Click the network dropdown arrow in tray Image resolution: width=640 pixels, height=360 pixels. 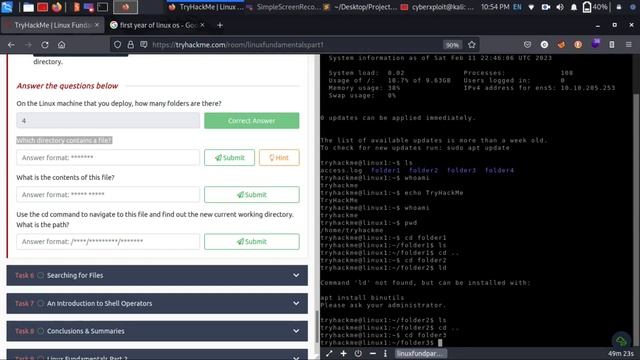531,7
